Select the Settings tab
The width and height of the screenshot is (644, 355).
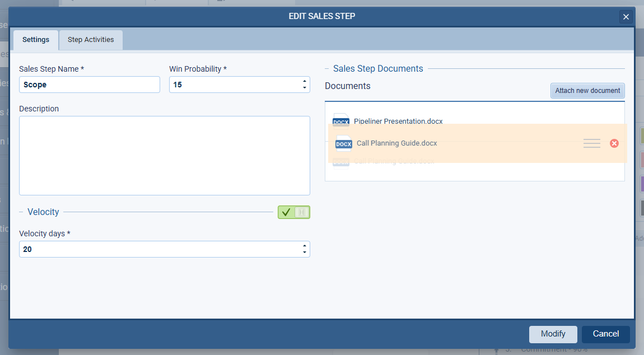click(x=35, y=40)
